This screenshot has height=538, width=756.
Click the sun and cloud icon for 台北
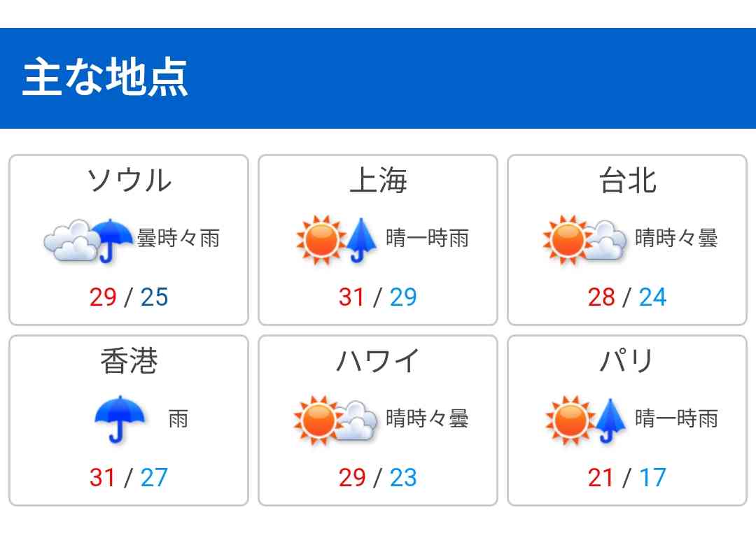584,240
